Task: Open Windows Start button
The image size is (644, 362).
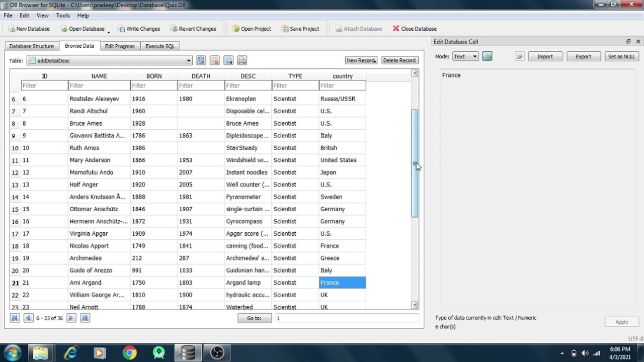Action: point(12,353)
